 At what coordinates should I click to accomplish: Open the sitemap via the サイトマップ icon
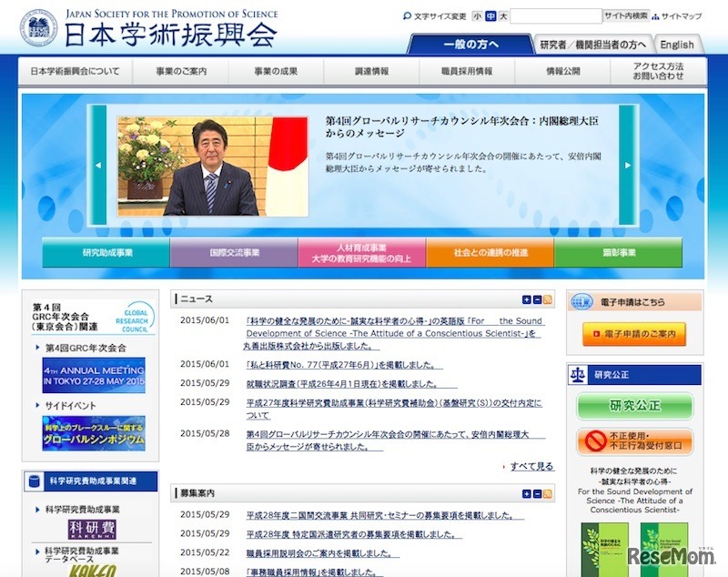[653, 15]
